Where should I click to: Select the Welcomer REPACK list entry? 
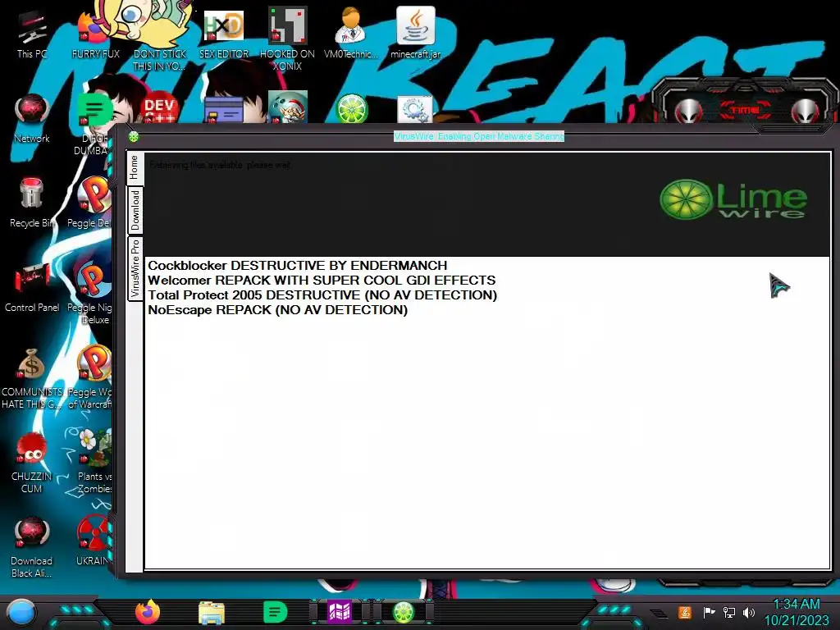(322, 281)
